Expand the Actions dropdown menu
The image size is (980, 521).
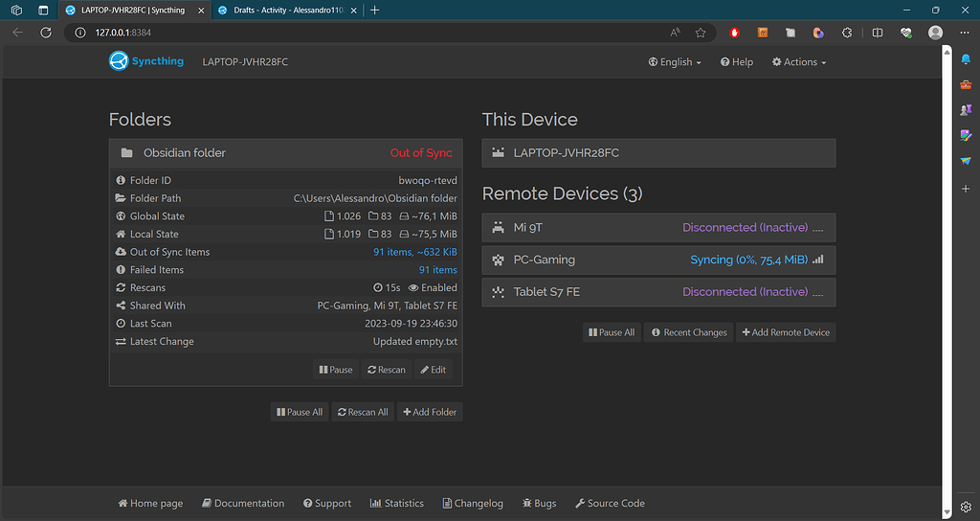tap(797, 62)
